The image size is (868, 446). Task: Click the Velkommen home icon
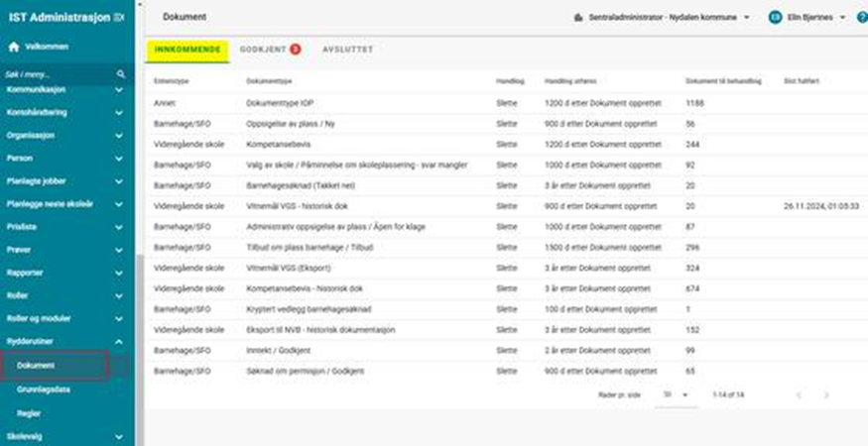[13, 47]
